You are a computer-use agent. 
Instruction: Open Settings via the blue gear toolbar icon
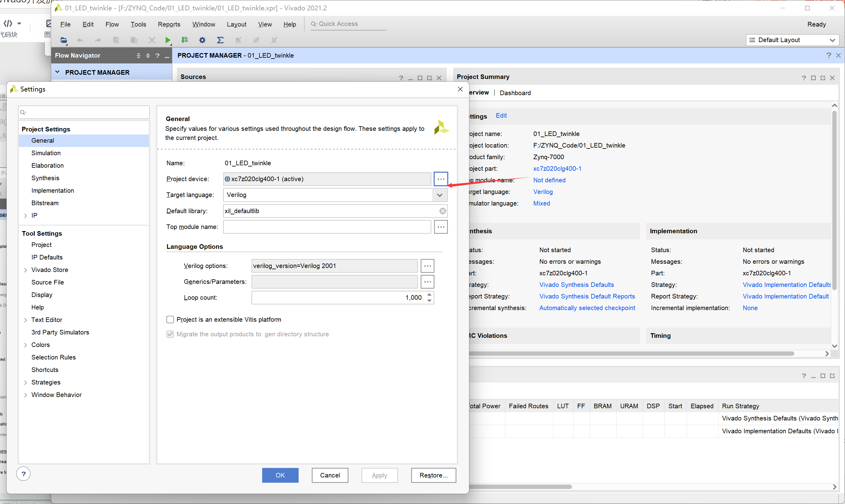coord(202,40)
